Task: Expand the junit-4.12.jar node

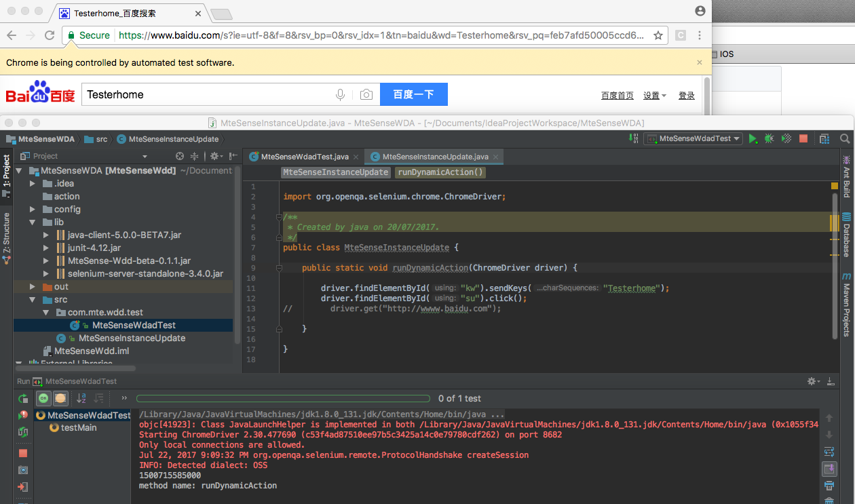Action: tap(46, 248)
